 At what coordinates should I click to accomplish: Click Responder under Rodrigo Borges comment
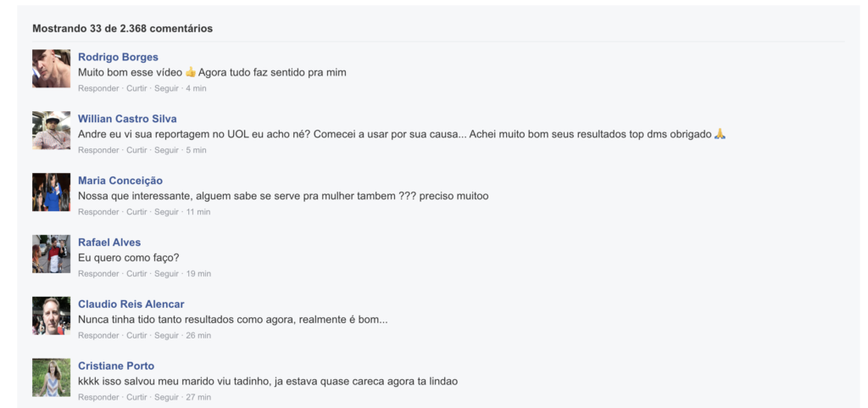(x=98, y=88)
